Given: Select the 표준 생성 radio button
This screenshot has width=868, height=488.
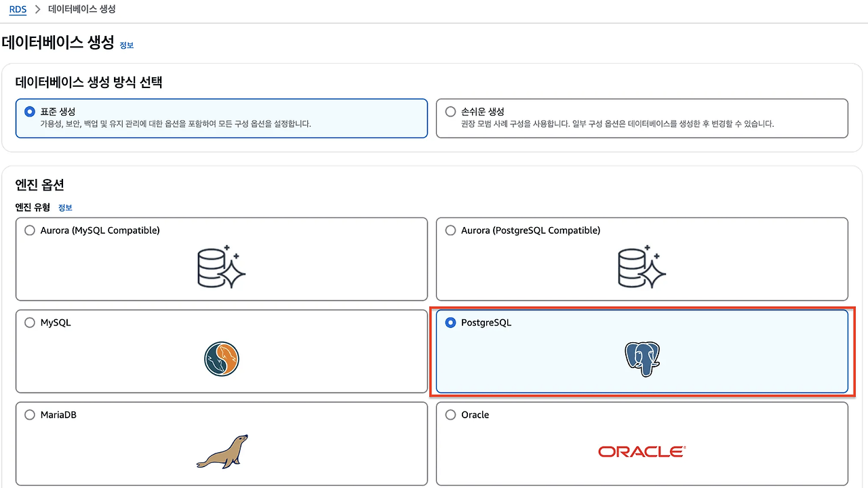Looking at the screenshot, I should point(29,111).
